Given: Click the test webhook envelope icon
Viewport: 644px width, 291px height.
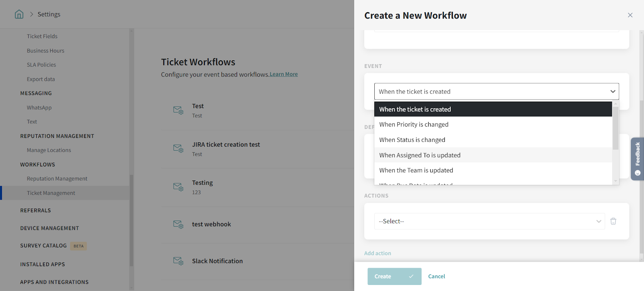Looking at the screenshot, I should coord(178,224).
